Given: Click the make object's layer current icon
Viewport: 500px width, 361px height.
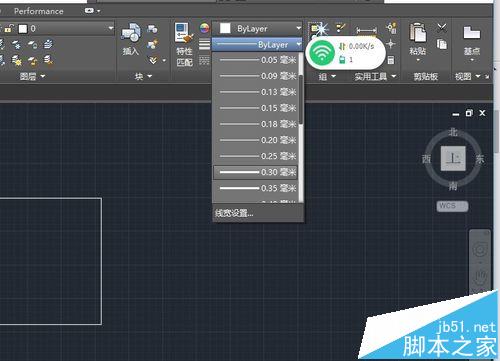Looking at the screenshot, I should click(x=48, y=44).
